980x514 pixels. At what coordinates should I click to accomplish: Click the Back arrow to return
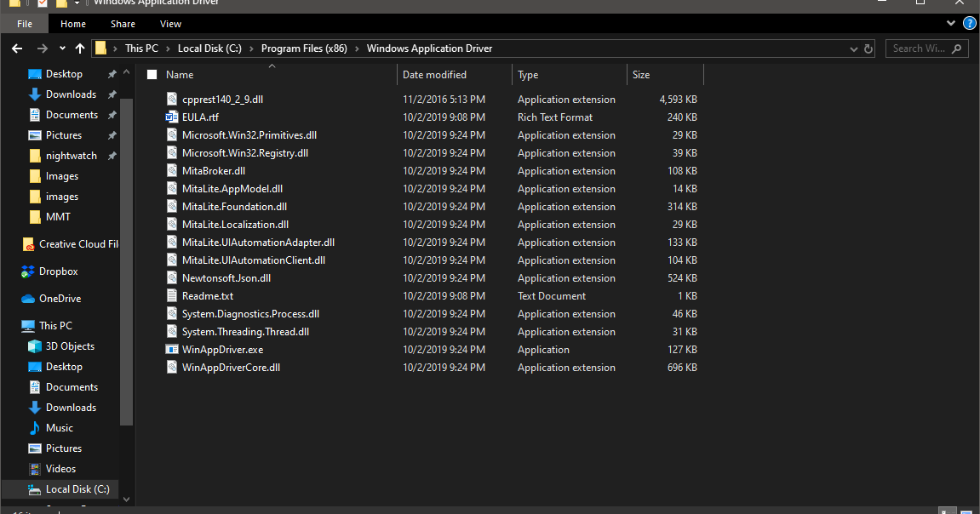tap(16, 48)
